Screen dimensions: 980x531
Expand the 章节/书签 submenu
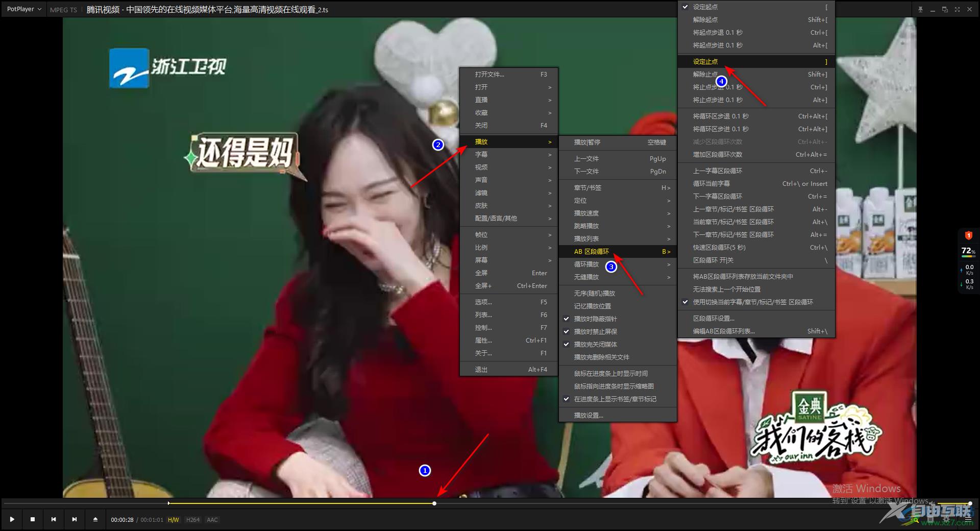pyautogui.click(x=618, y=187)
